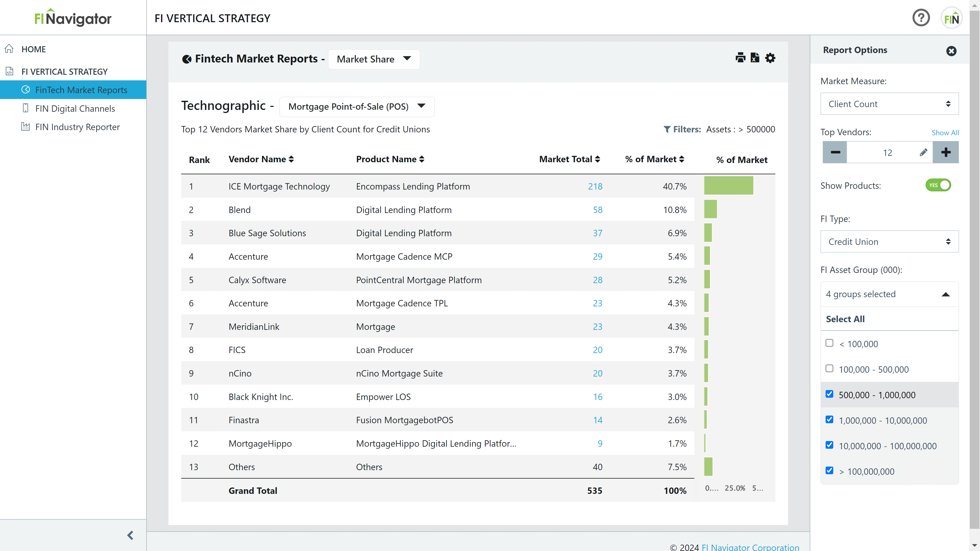Open MortgageHippo market total 9 link
Image resolution: width=980 pixels, height=551 pixels.
tap(600, 443)
